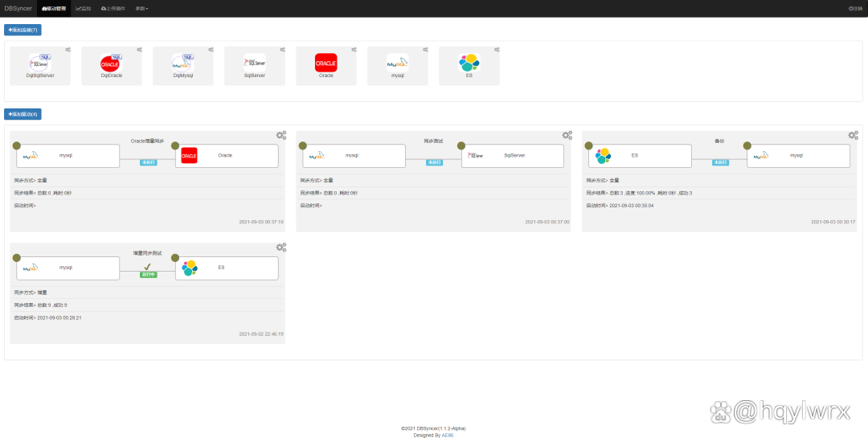Click the 未运行 status badge in 同步测试

pos(434,162)
